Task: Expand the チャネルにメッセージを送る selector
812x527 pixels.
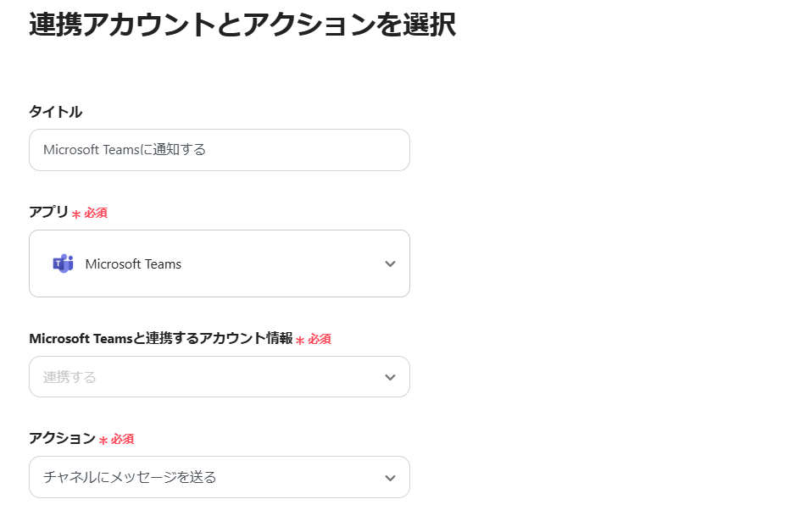Action: point(390,477)
